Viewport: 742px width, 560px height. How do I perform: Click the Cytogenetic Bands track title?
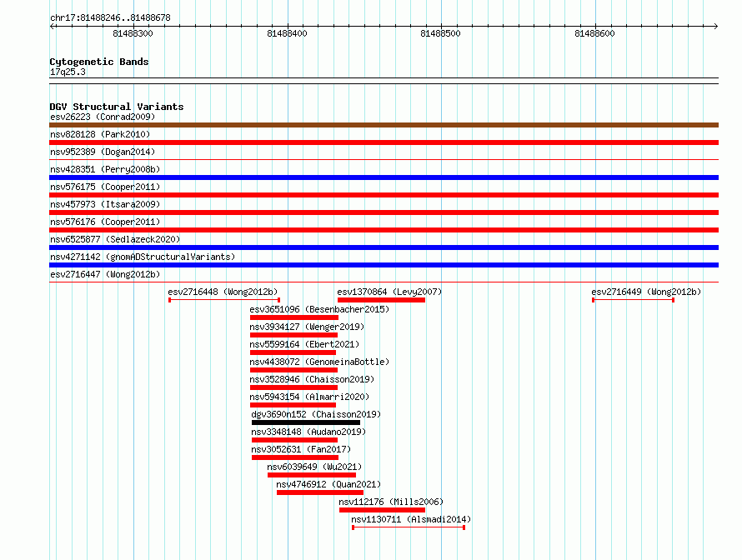[x=99, y=62]
